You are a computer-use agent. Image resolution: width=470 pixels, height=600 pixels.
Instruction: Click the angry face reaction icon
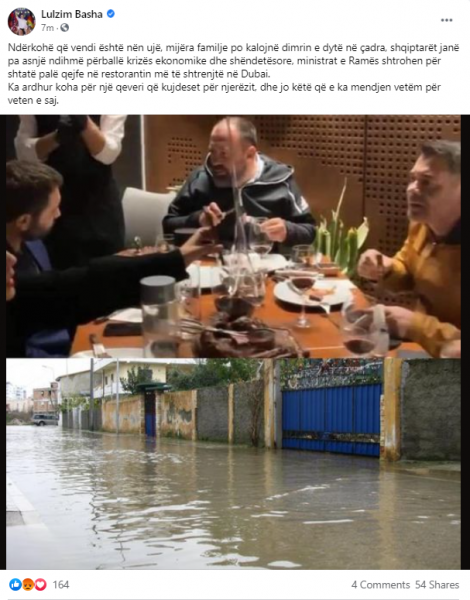click(x=28, y=584)
